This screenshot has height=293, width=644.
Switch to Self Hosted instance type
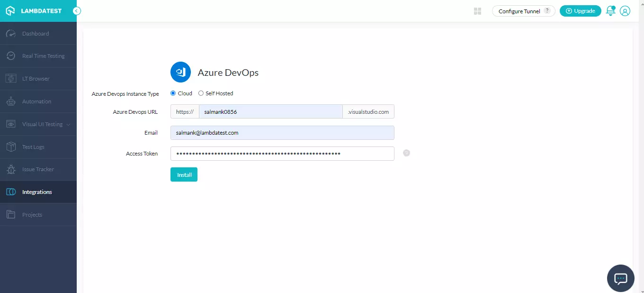[201, 93]
